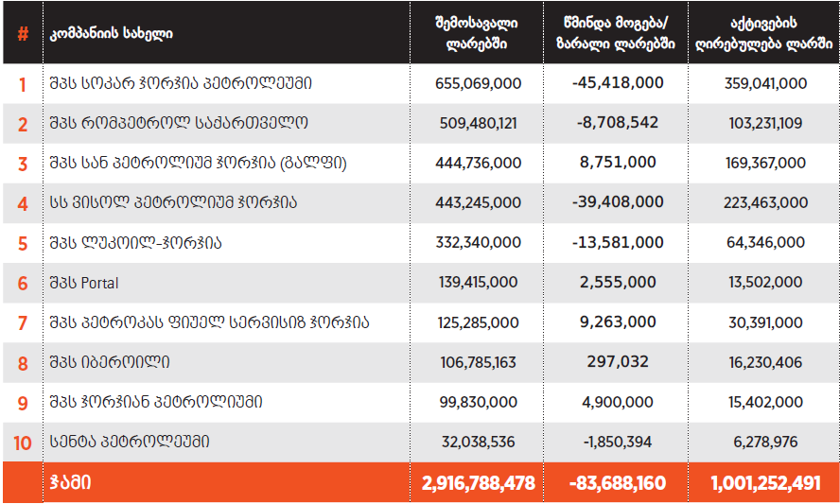Image resolution: width=840 pixels, height=504 pixels.
Task: Select the revenue cell 332,340,000
Action: tap(478, 243)
